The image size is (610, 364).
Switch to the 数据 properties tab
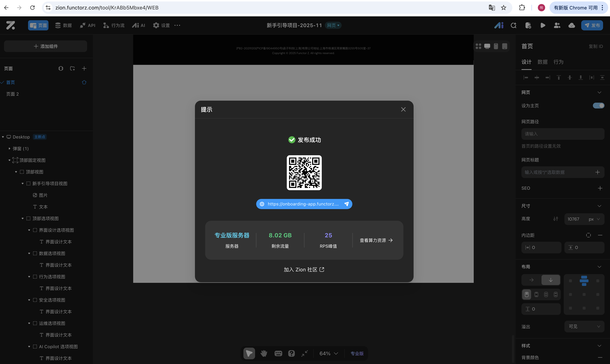click(542, 62)
